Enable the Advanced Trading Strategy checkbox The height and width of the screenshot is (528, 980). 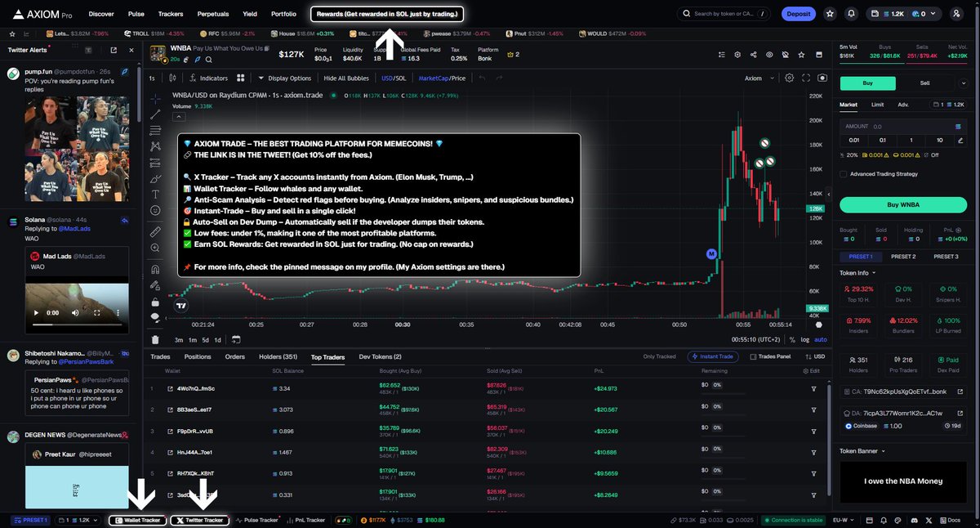pyautogui.click(x=844, y=174)
